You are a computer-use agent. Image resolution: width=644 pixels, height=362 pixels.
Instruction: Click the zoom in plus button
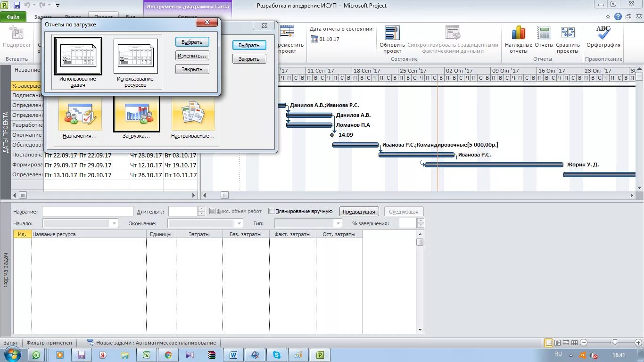pyautogui.click(x=638, y=343)
